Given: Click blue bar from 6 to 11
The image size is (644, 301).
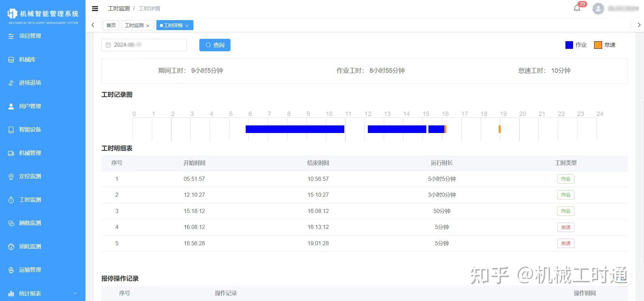Looking at the screenshot, I should tap(295, 129).
